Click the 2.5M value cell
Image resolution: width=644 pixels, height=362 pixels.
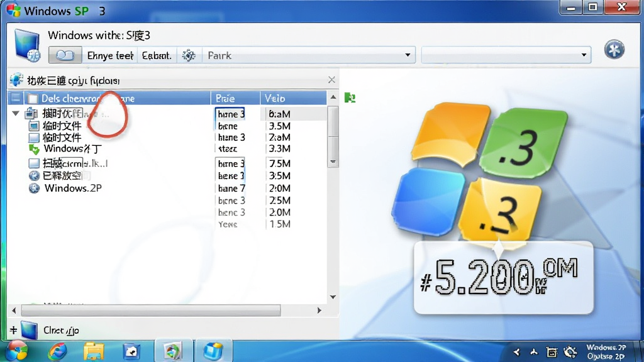click(279, 200)
